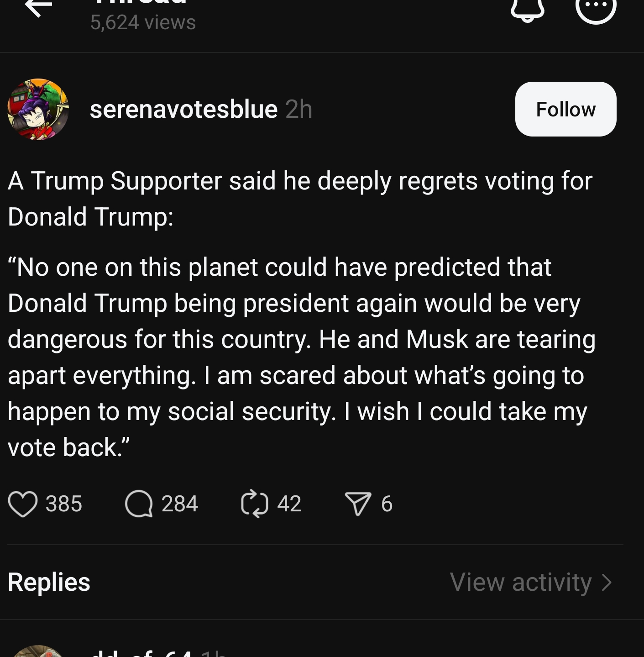Tap the 385 likes count

tap(64, 504)
